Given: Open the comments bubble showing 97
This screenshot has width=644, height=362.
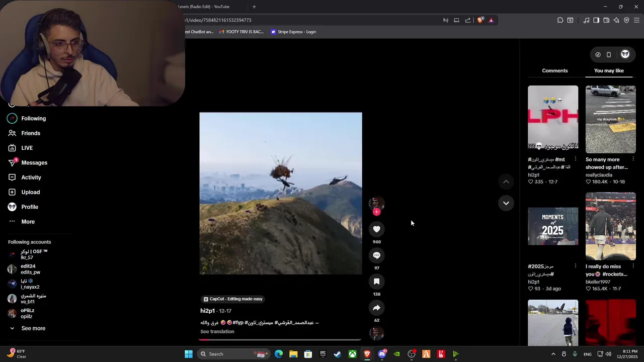Looking at the screenshot, I should tap(376, 255).
